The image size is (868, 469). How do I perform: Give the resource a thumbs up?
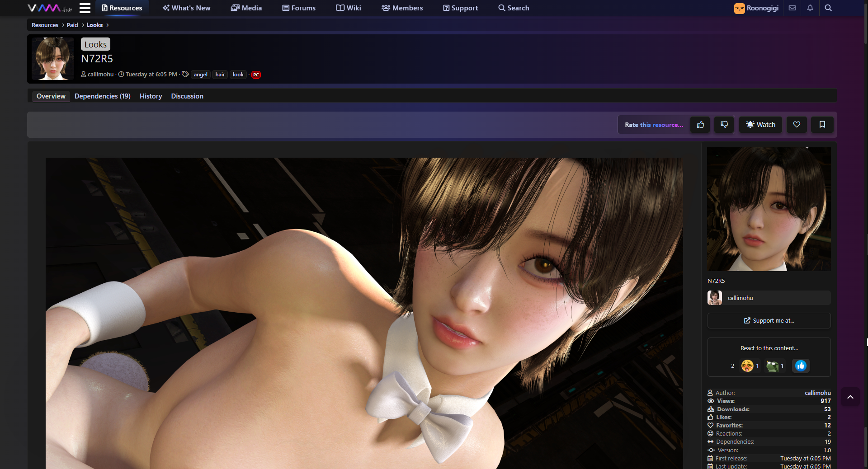700,125
